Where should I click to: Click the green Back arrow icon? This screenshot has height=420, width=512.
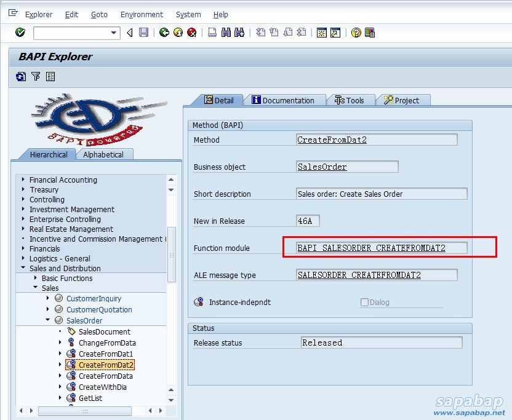point(164,33)
